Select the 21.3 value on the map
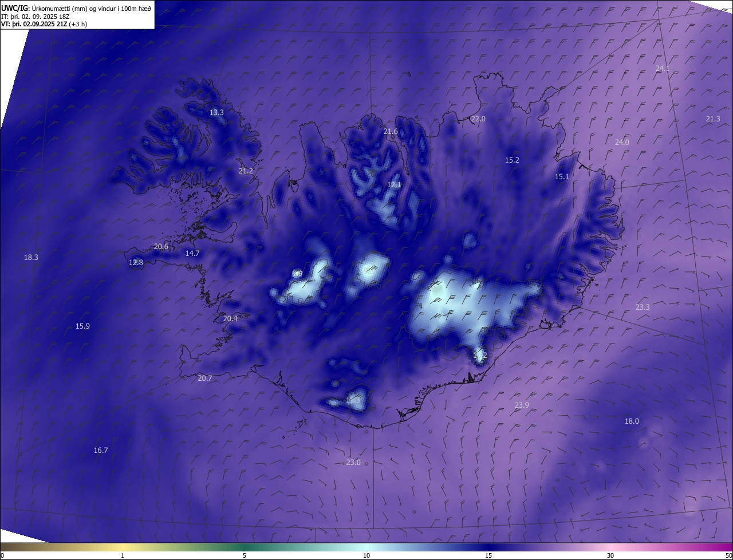 (x=713, y=119)
